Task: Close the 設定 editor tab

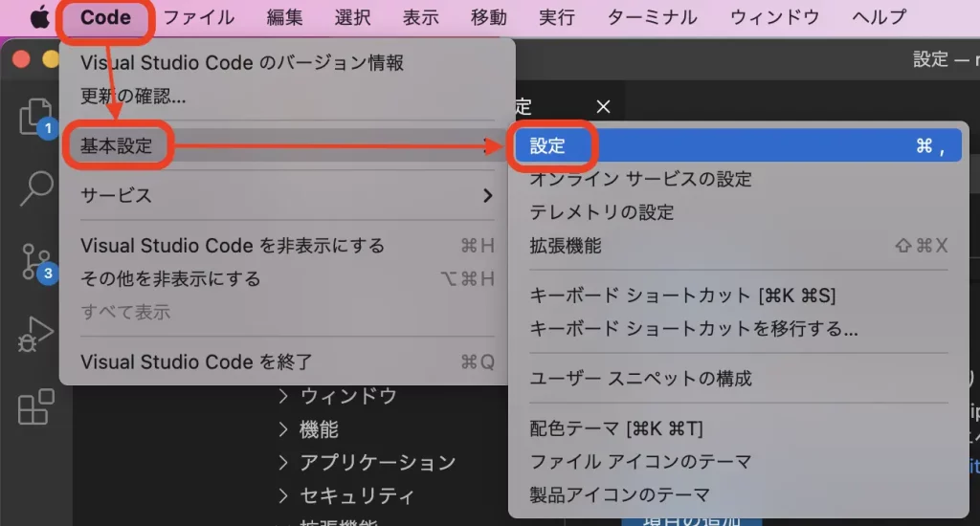Action: 603,107
